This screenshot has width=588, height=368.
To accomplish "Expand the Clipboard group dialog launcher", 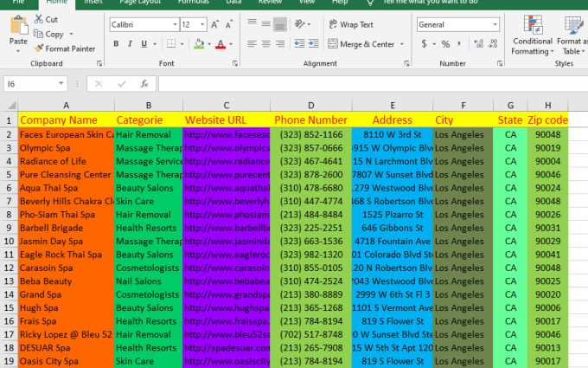I will 99,63.
